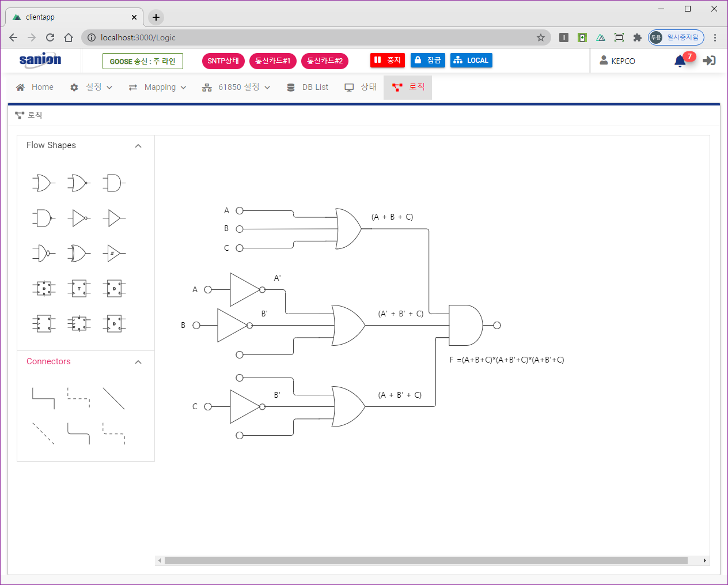Image resolution: width=728 pixels, height=585 pixels.
Task: Select the straight line connector
Action: coord(114,399)
